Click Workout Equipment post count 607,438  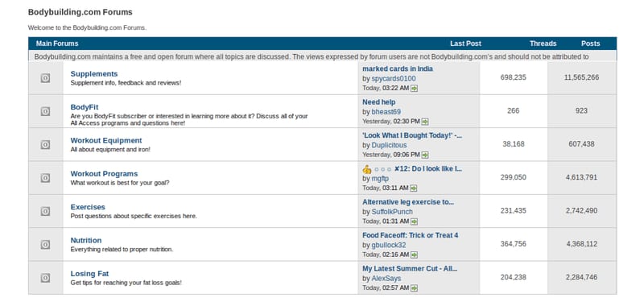coord(581,144)
